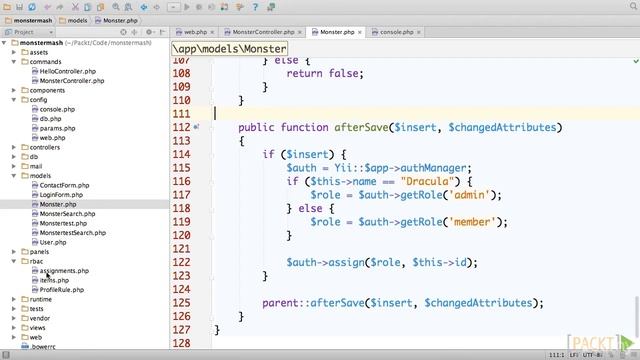Select ContactForm.php in the models folder
This screenshot has height=360, width=640.
point(64,185)
